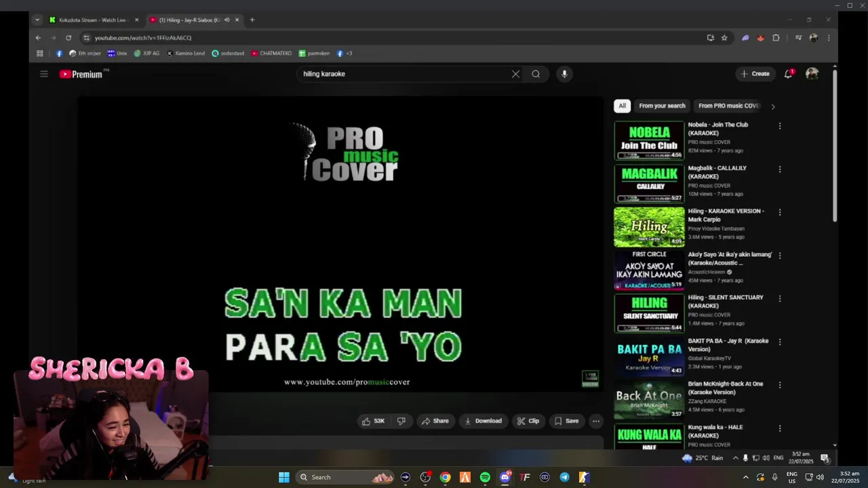Show hidden system tray icons

[x=746, y=477]
